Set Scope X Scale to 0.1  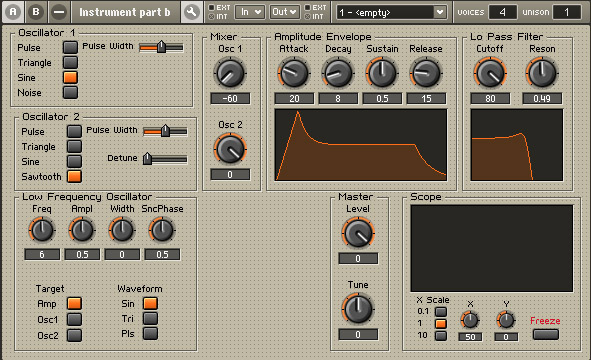tap(441, 312)
